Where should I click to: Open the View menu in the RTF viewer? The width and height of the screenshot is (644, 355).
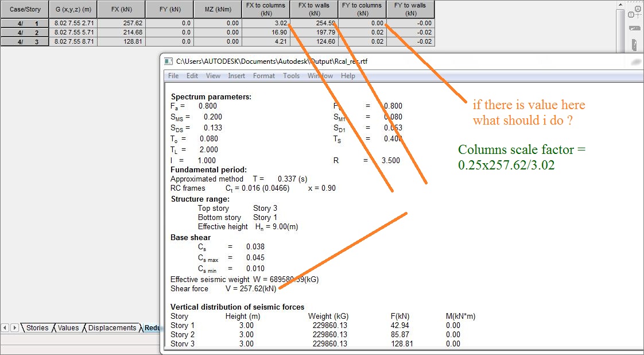click(x=213, y=76)
